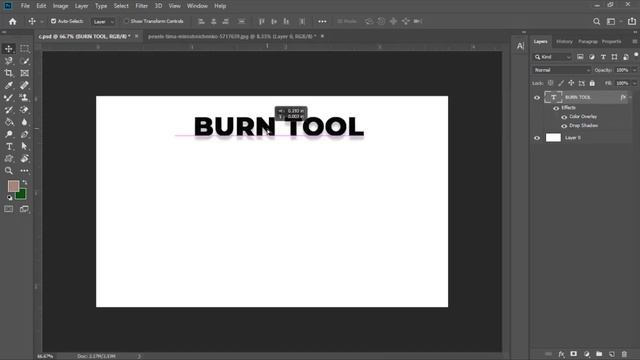Toggle filter for type layers
The height and width of the screenshot is (360, 640).
603,57
